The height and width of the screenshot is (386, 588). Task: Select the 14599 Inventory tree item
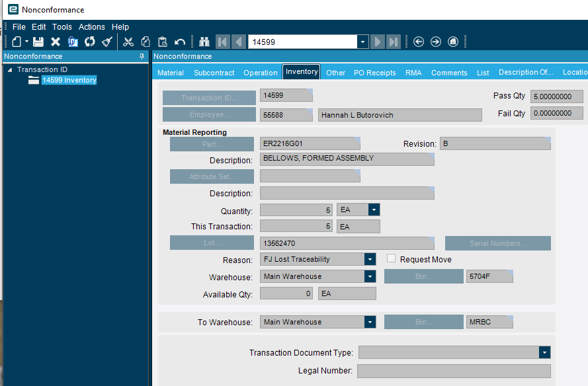(69, 80)
